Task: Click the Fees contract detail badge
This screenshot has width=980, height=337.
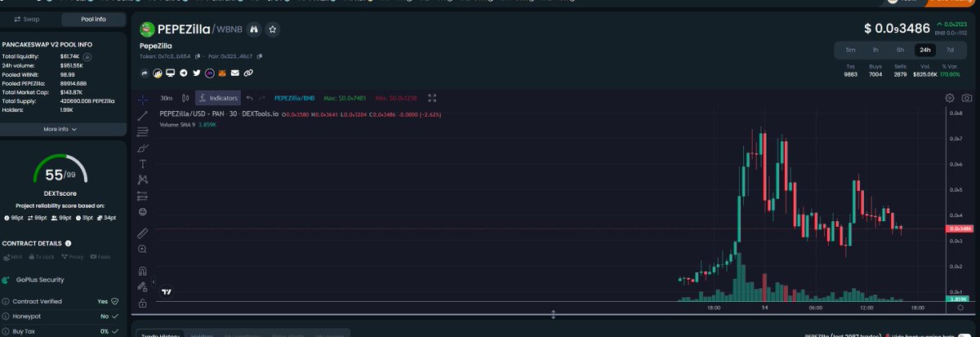Action: coord(100,257)
